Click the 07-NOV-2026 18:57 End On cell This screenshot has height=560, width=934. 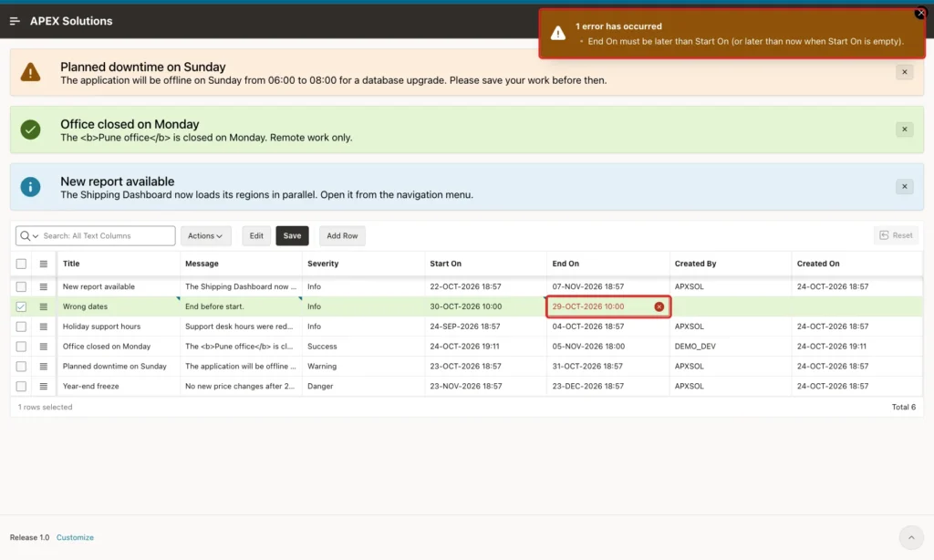608,286
